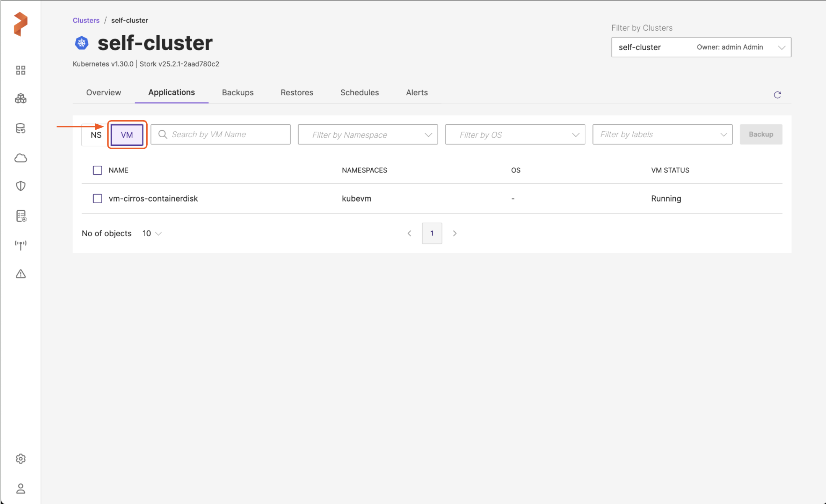Open the Filter by OS dropdown
Viewport: 826px width, 504px height.
pos(515,135)
